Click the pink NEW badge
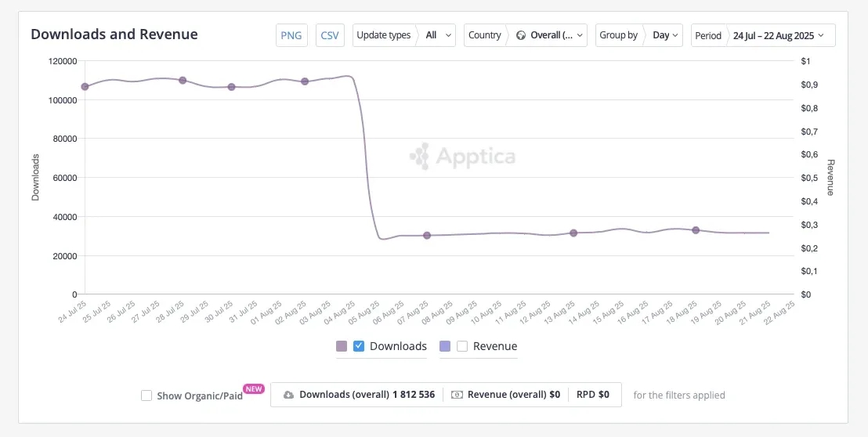 pyautogui.click(x=254, y=388)
